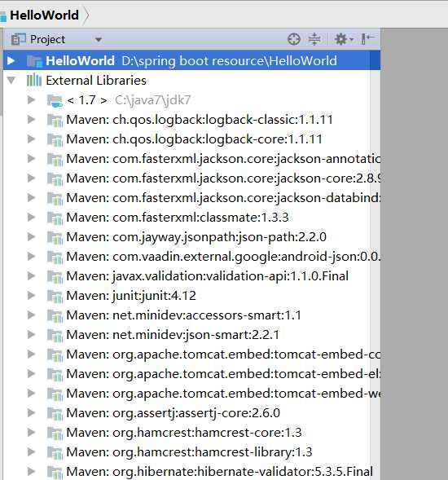Expand the HelloWorld project root node
This screenshot has height=480, width=448.
[11, 60]
